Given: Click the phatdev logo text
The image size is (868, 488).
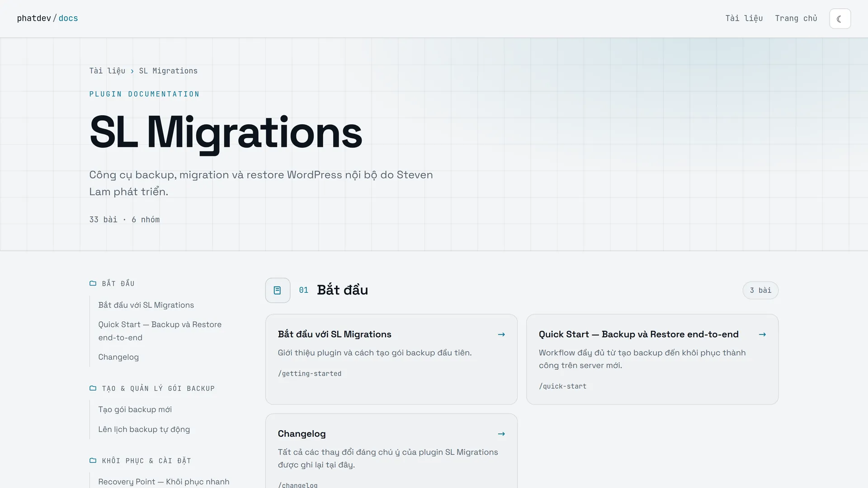Looking at the screenshot, I should [34, 19].
